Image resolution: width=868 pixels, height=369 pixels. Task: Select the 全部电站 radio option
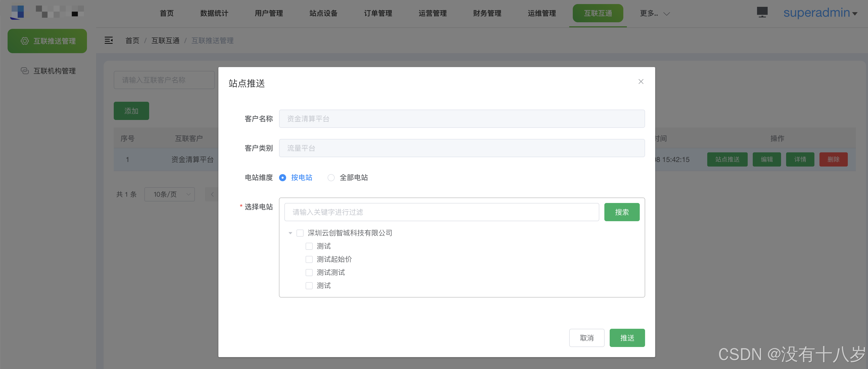(x=331, y=178)
